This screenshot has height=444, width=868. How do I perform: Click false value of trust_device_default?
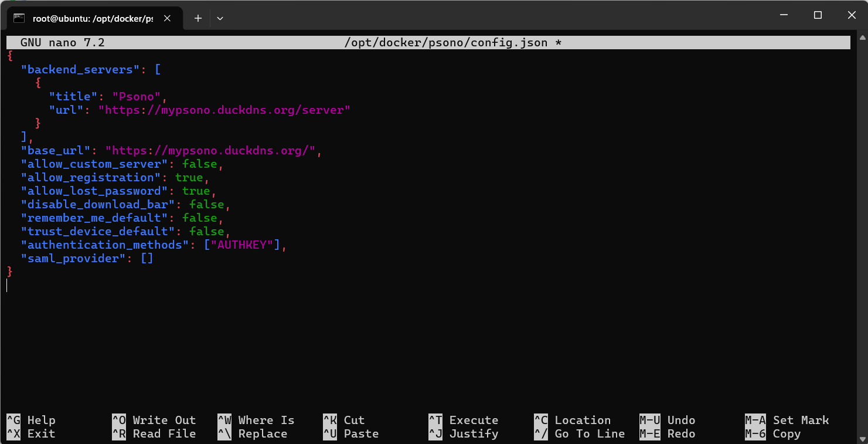click(x=207, y=231)
